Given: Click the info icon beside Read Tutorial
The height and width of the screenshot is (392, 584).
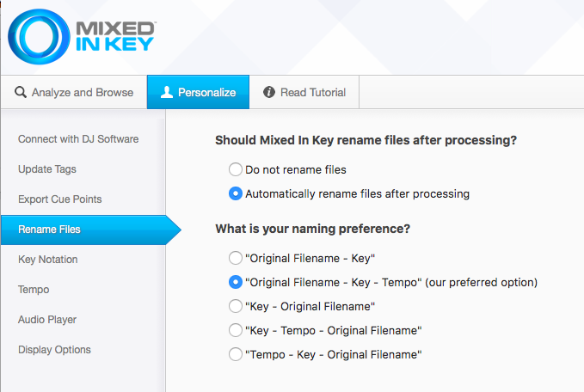Looking at the screenshot, I should tap(269, 92).
